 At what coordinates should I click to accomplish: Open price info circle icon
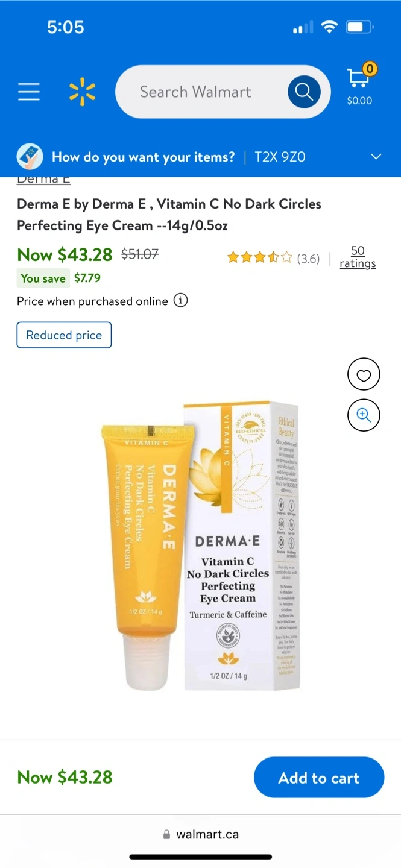click(181, 300)
